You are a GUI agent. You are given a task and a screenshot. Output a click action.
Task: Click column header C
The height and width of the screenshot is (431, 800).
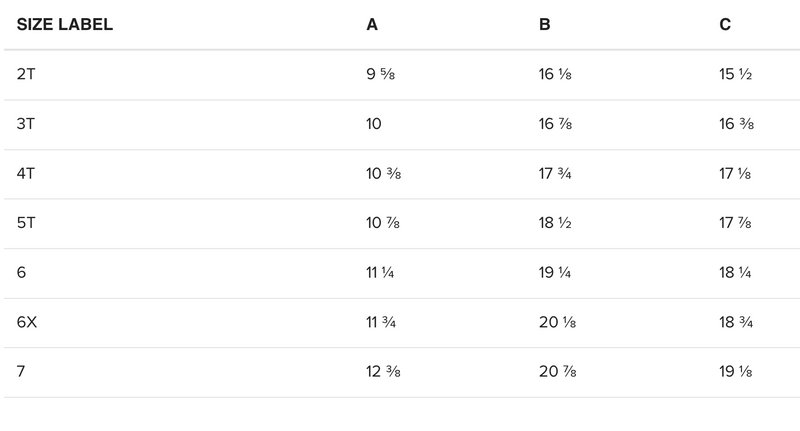pyautogui.click(x=725, y=25)
